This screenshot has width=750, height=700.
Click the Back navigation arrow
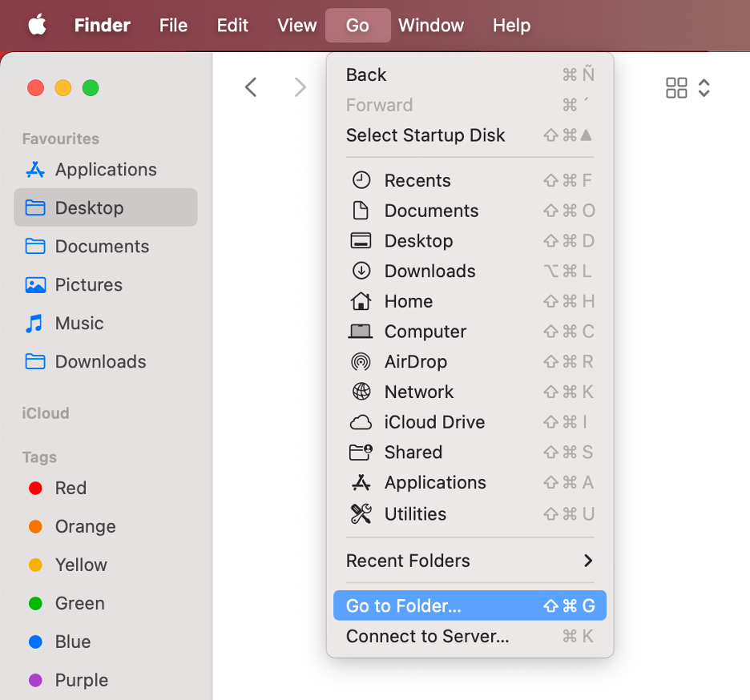[250, 87]
